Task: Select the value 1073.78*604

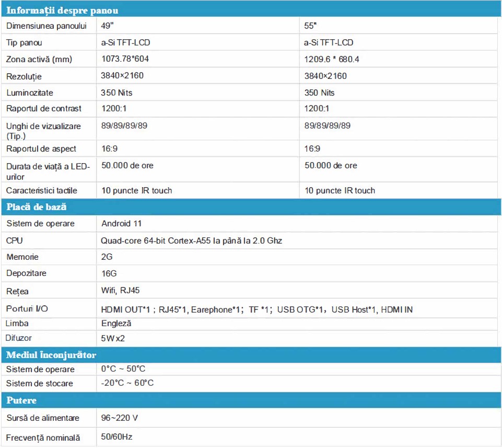Action: coord(125,59)
